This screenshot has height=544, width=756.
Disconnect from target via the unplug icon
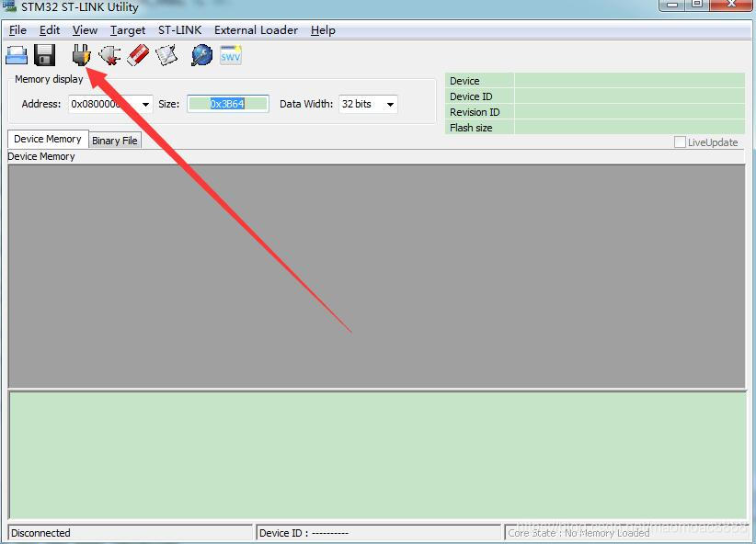coord(109,54)
